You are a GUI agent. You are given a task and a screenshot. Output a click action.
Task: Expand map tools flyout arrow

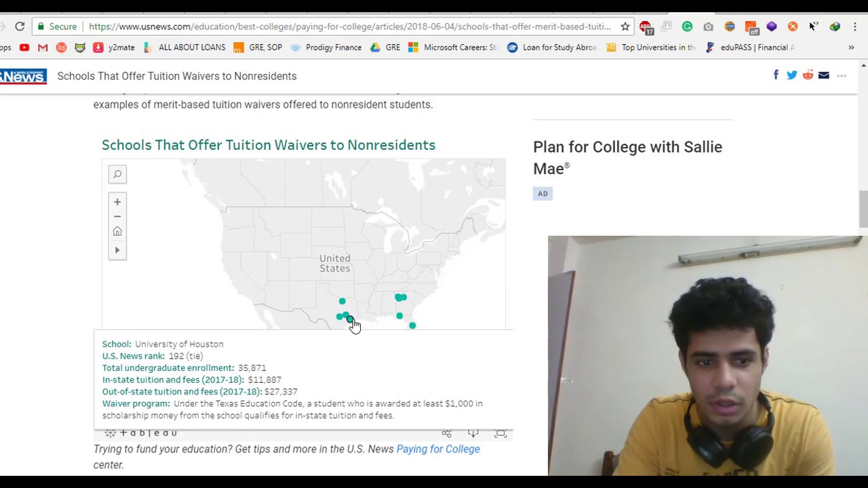click(x=117, y=250)
